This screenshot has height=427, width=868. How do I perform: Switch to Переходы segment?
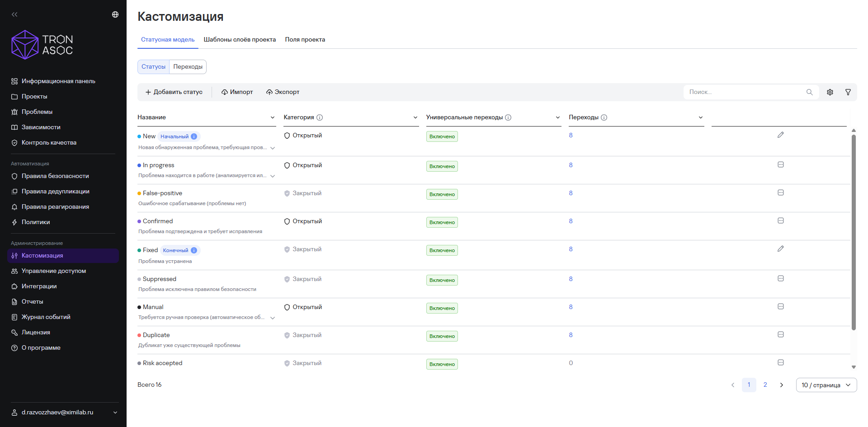coord(188,67)
